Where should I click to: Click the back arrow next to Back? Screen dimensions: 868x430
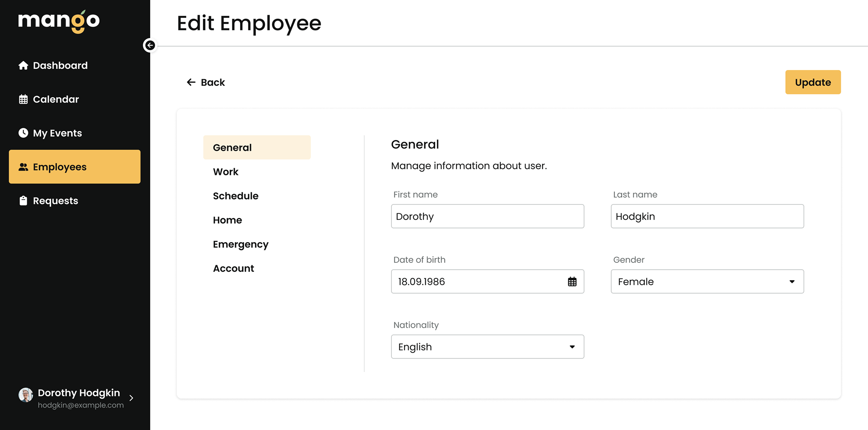click(x=191, y=82)
